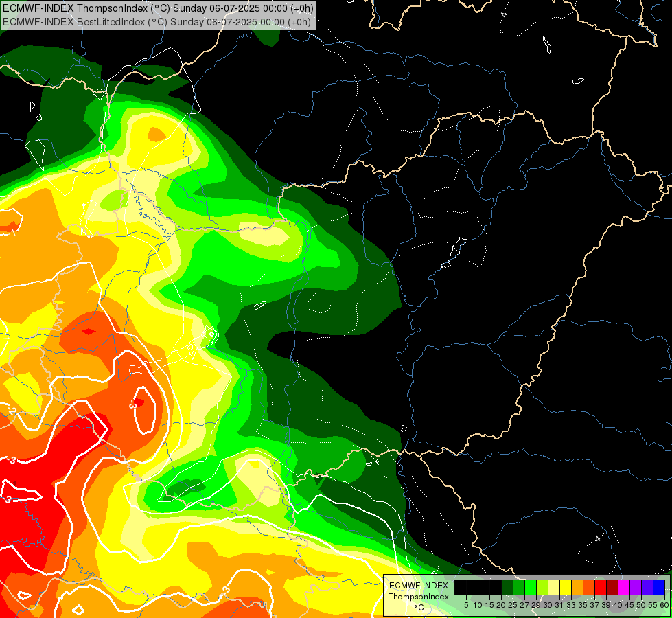Click the legend tick value 60
This screenshot has height=618, width=672.
click(664, 605)
